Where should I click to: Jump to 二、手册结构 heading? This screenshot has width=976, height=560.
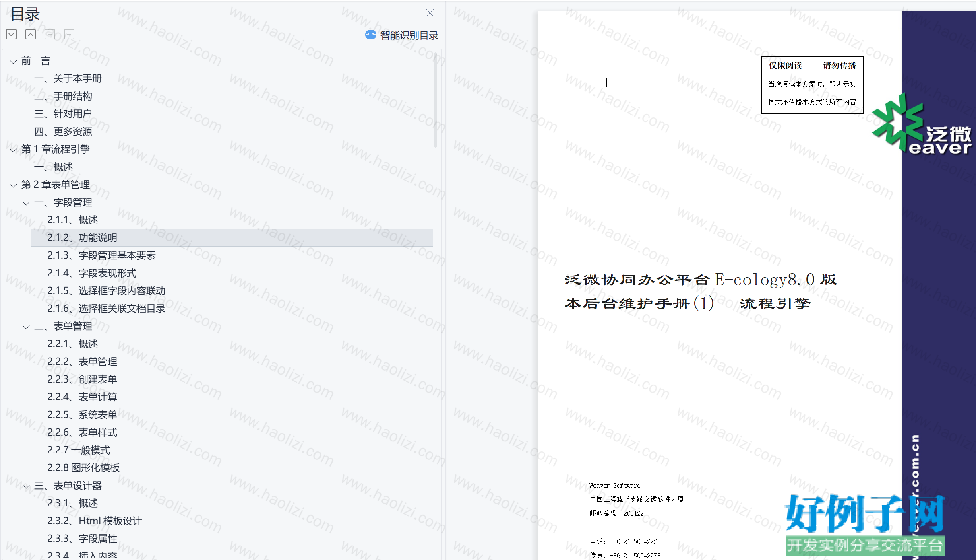[63, 96]
